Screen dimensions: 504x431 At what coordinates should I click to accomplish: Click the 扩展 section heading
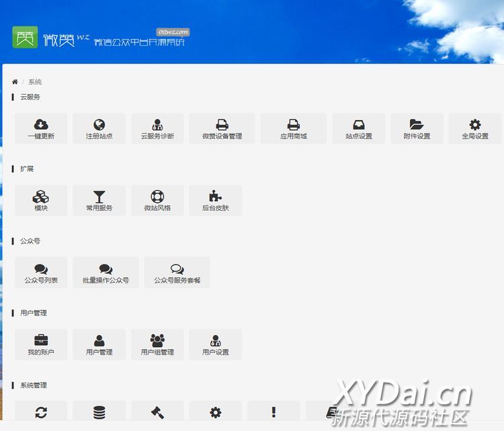[27, 169]
